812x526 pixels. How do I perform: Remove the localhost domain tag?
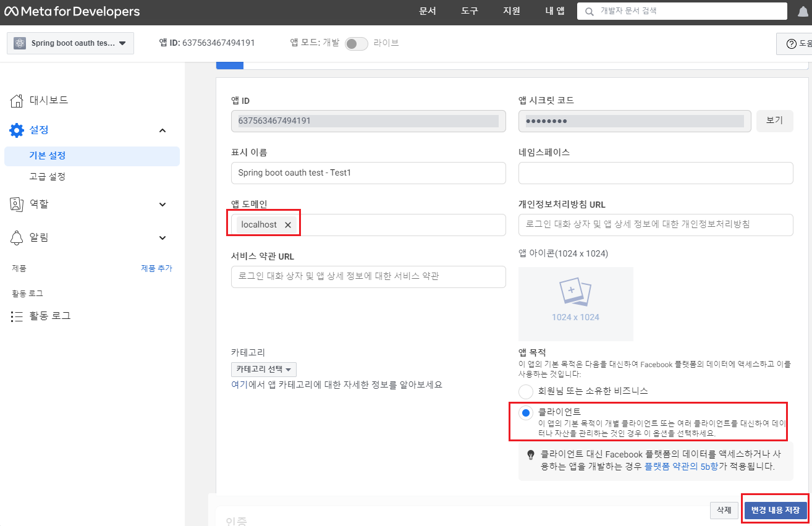287,225
